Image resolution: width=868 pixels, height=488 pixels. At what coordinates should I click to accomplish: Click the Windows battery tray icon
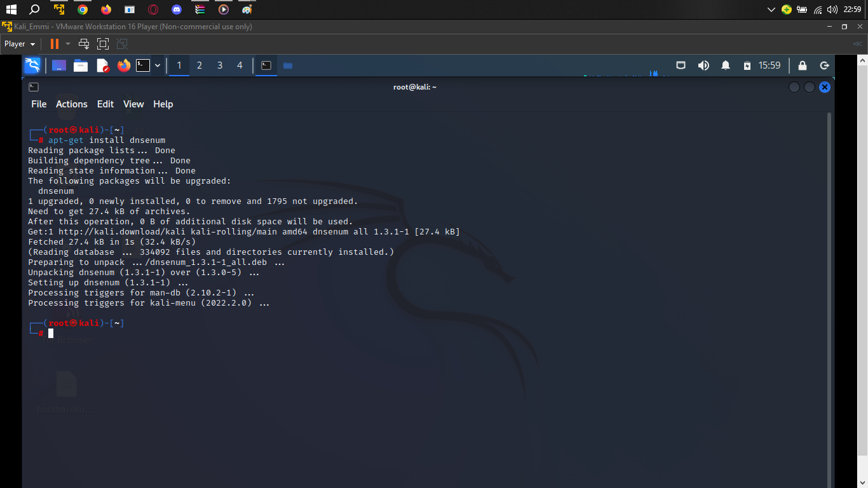[802, 10]
